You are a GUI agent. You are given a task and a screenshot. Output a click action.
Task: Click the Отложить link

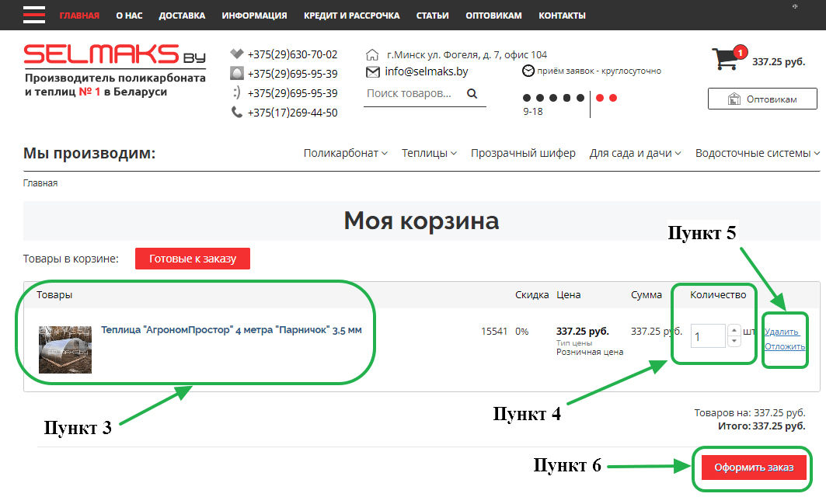pos(784,346)
